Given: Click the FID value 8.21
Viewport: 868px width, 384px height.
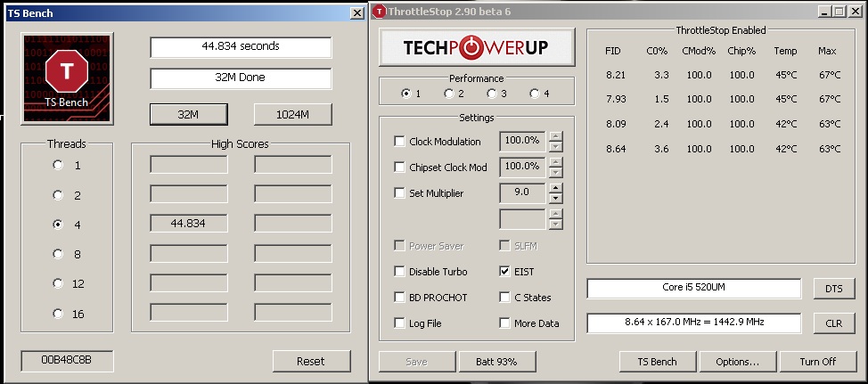Looking at the screenshot, I should [x=616, y=75].
